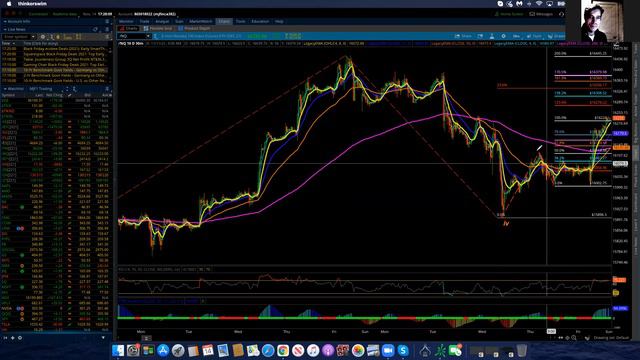The image size is (640, 360).
Task: Open the Help tab
Action: 279,21
